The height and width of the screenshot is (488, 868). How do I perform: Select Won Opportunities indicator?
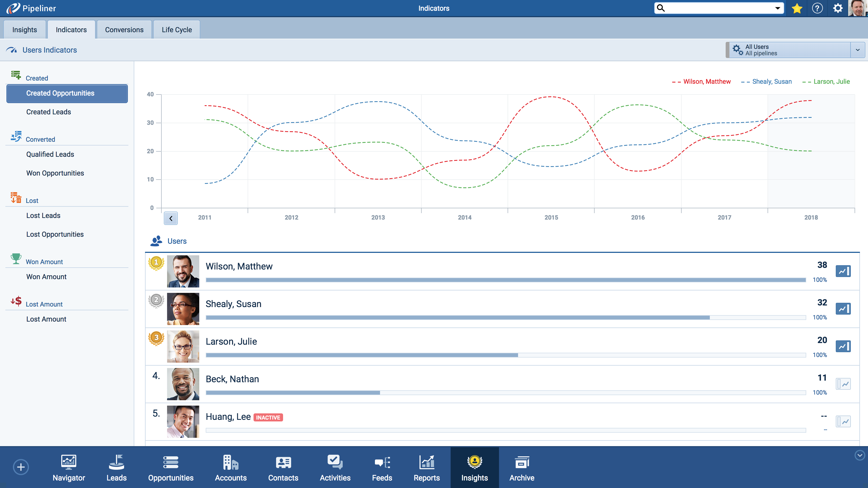55,173
